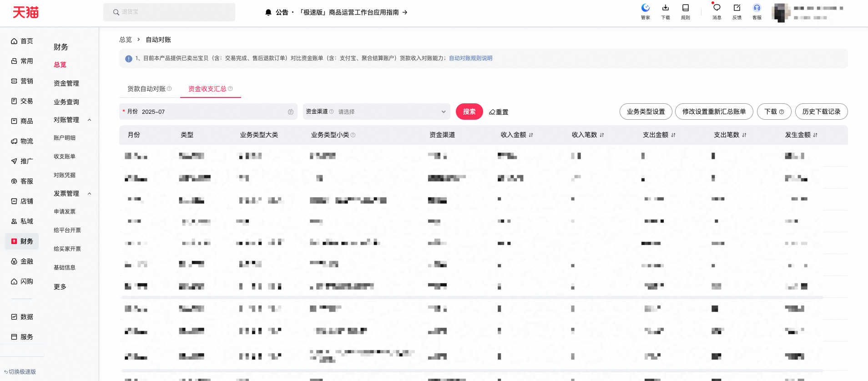Collapse the 发票管理 section
The height and width of the screenshot is (381, 868).
[89, 194]
